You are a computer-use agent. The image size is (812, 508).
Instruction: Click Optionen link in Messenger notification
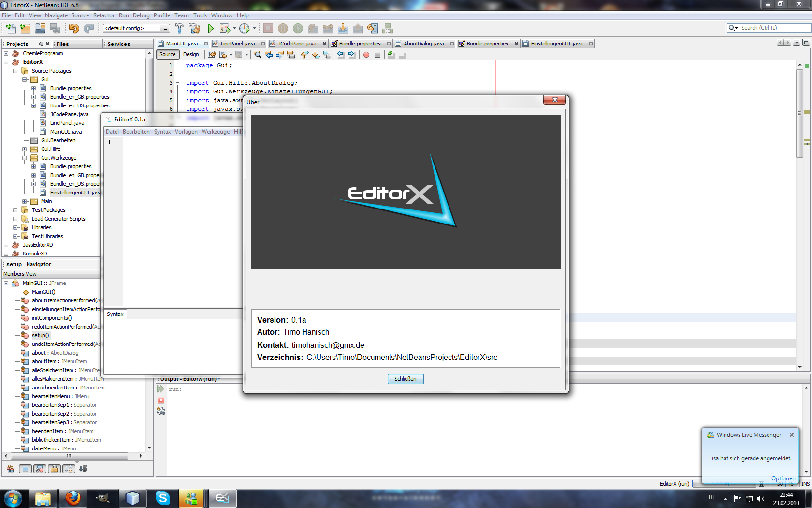click(x=783, y=478)
